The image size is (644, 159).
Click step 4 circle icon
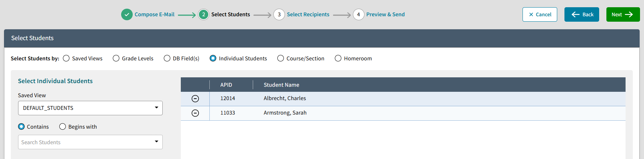[x=358, y=14]
